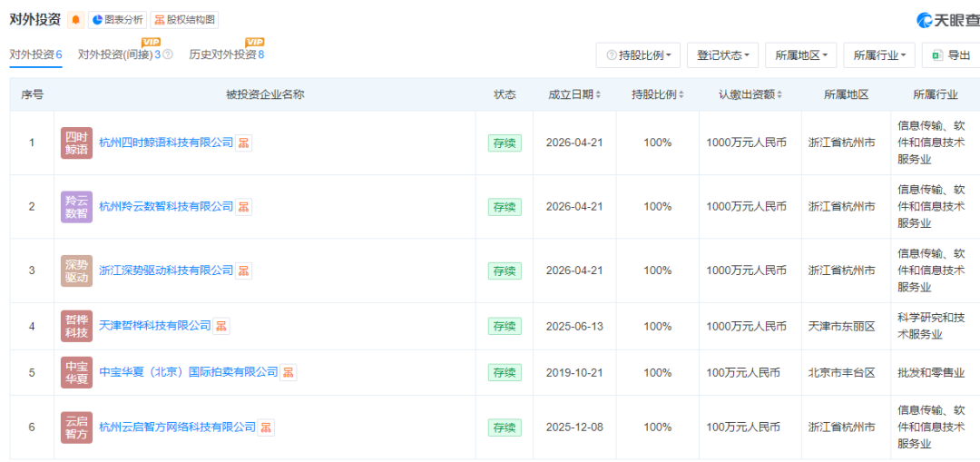Open the 杭州羚云数智科技有限公司 link
The width and height of the screenshot is (980, 462).
point(166,206)
